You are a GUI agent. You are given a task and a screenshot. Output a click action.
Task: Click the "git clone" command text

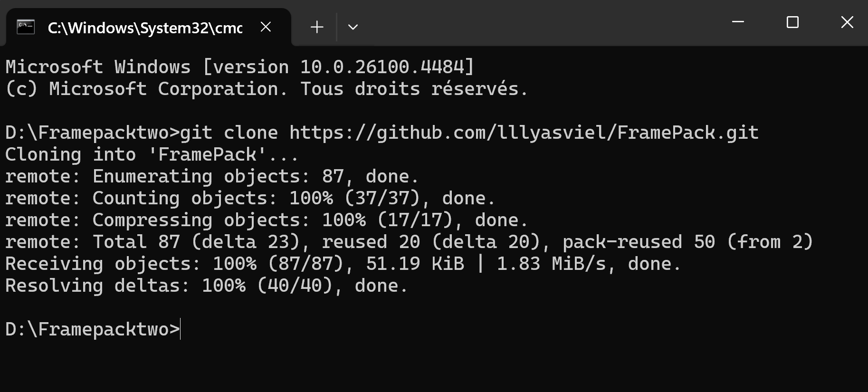tap(229, 133)
